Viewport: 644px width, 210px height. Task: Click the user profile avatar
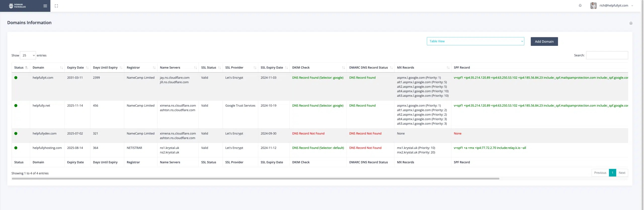[x=593, y=6]
